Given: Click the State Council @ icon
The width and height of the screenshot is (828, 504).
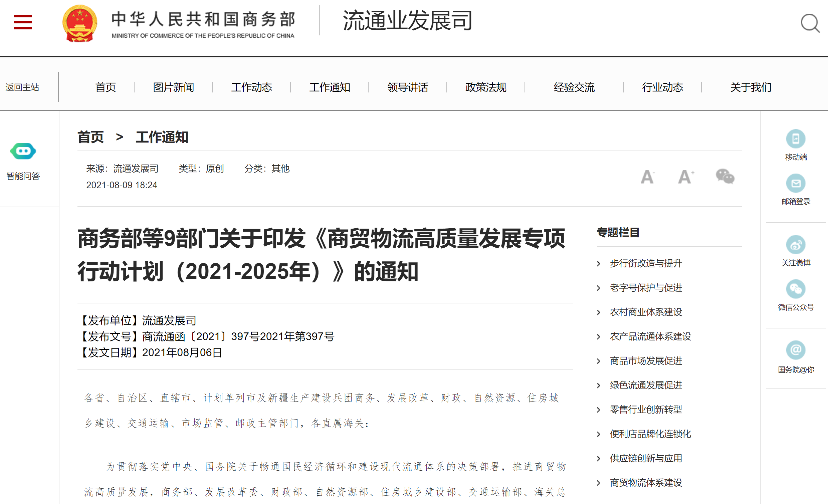Looking at the screenshot, I should (795, 350).
